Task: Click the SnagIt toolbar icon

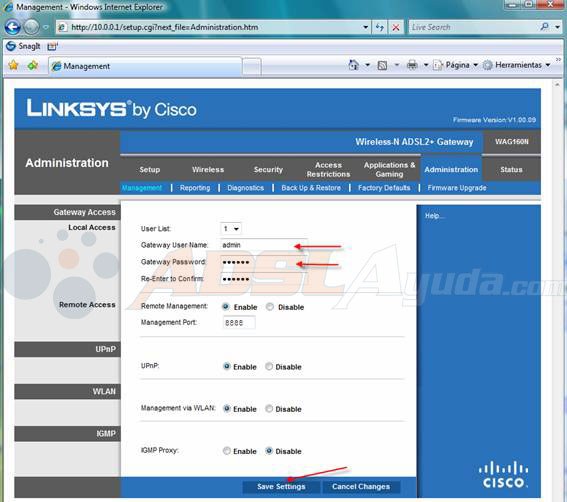Action: [x=11, y=46]
